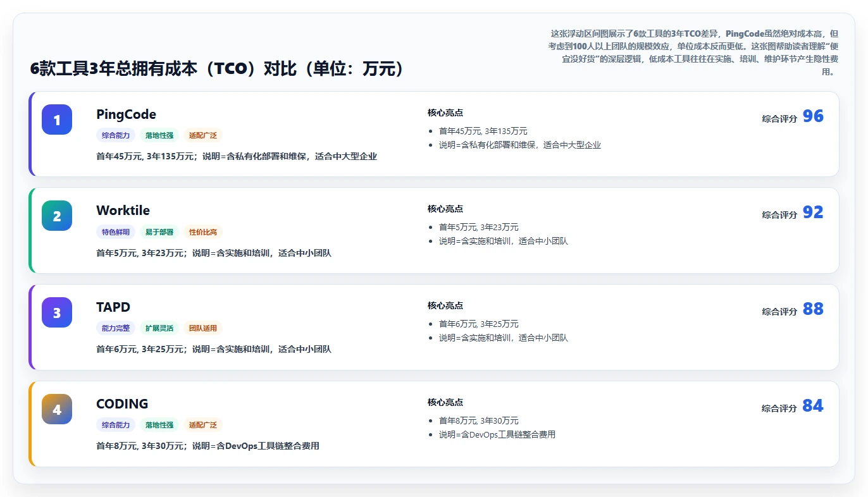868x497 pixels.
Task: Click the 综合能力 tag under CODING
Action: [116, 425]
